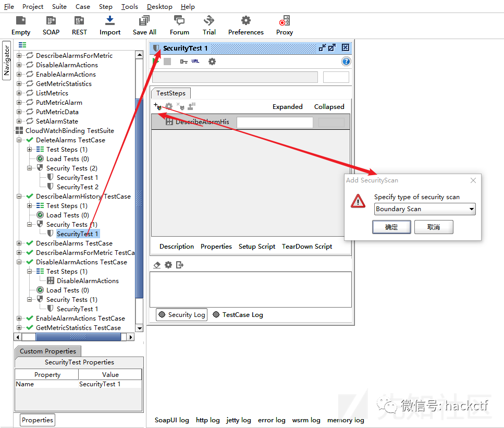Screen dimensions: 504x428
Task: Run the SecurityTest with green play button
Action: (x=156, y=62)
